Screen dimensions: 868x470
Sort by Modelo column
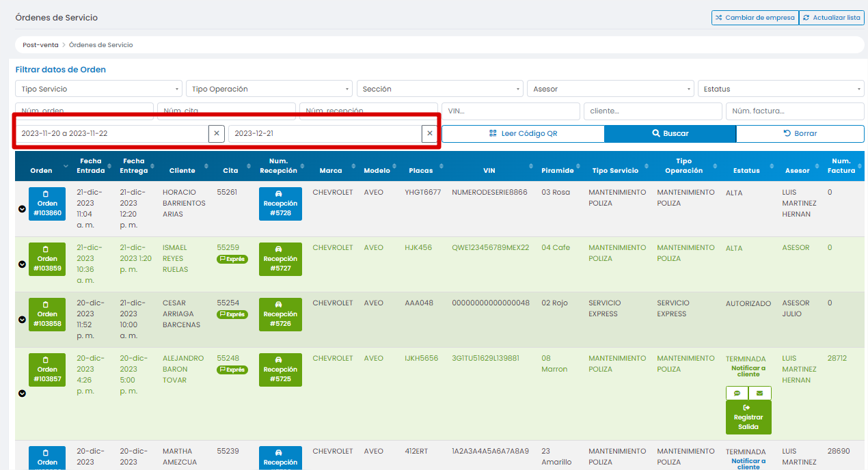coord(379,166)
